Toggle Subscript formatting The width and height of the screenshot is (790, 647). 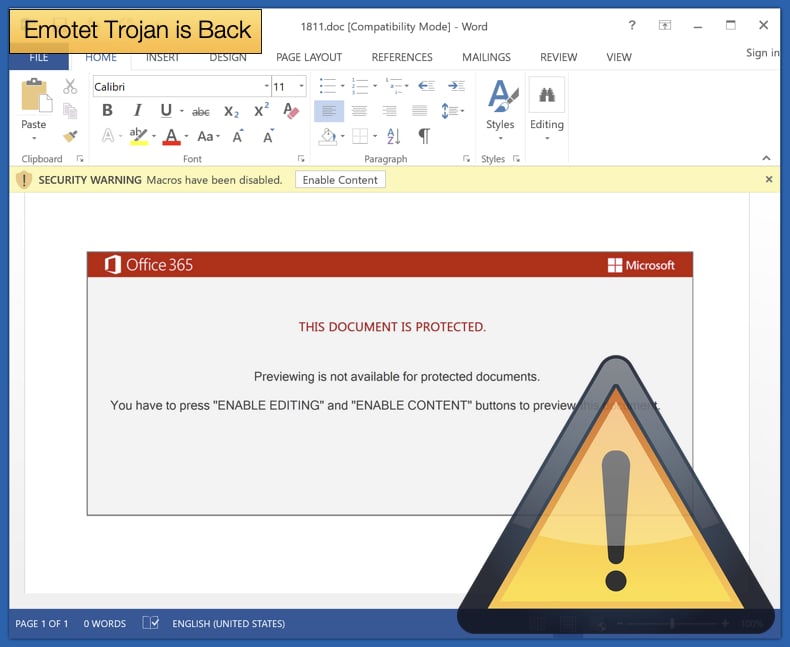[231, 111]
